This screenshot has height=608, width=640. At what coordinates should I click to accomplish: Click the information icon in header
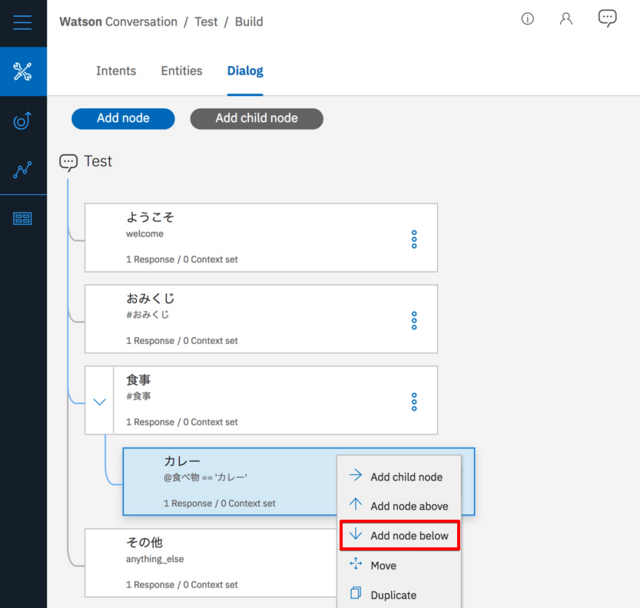pos(527,19)
